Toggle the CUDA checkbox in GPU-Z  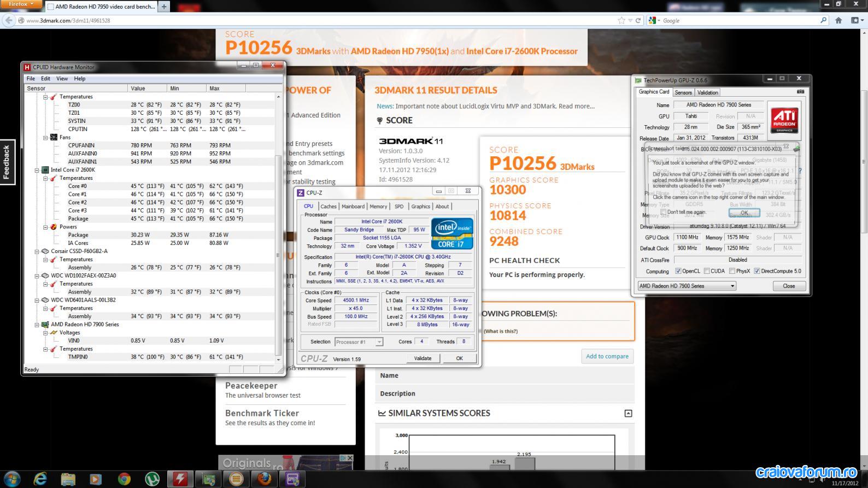[x=707, y=271]
